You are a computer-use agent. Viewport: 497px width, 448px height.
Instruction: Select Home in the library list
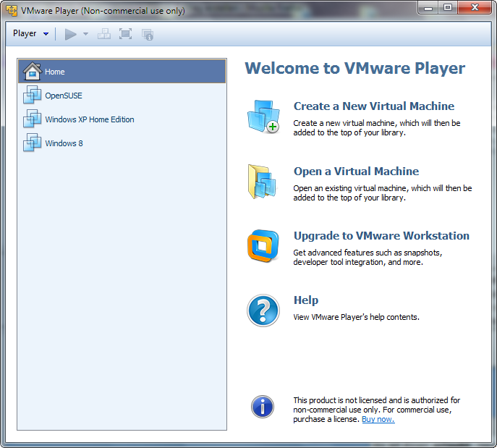pos(122,72)
